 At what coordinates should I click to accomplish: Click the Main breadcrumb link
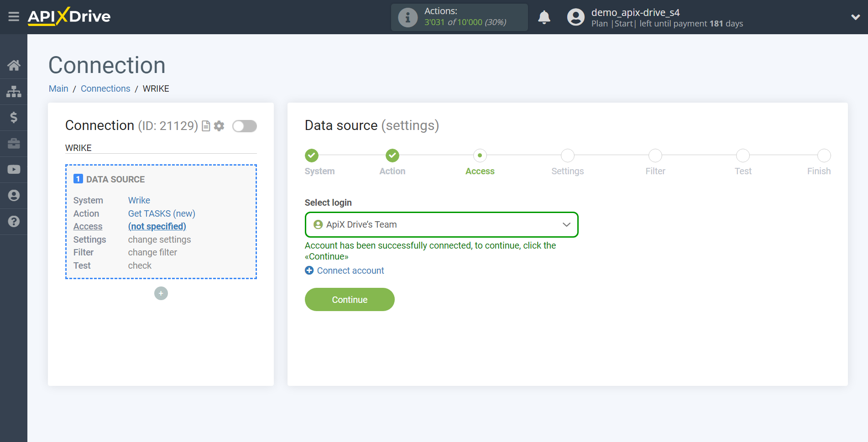(x=58, y=88)
